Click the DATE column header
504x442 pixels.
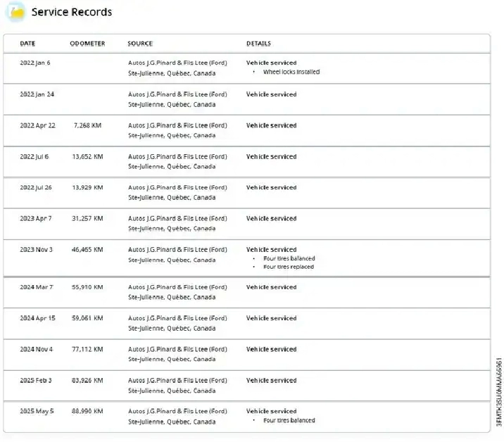point(27,44)
